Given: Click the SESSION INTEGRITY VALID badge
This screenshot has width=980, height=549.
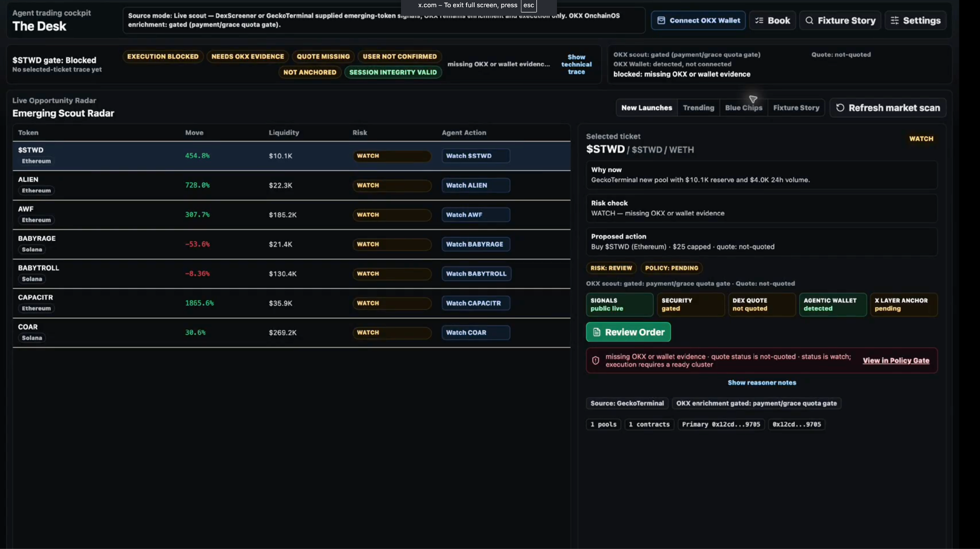Looking at the screenshot, I should click(x=393, y=72).
